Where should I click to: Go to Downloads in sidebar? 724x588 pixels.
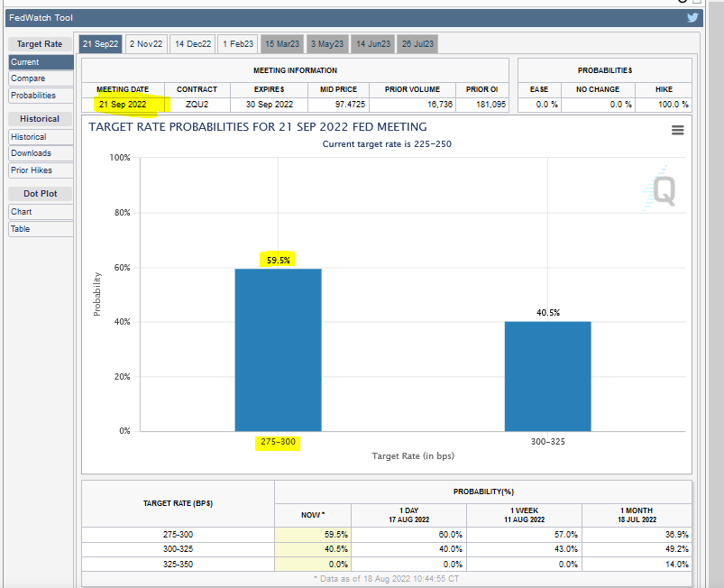[x=41, y=153]
